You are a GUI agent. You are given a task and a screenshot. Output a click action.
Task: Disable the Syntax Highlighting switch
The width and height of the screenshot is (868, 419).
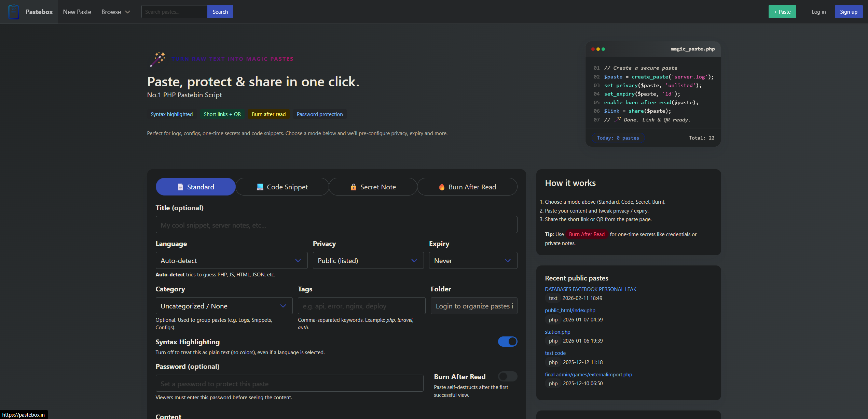pyautogui.click(x=507, y=342)
